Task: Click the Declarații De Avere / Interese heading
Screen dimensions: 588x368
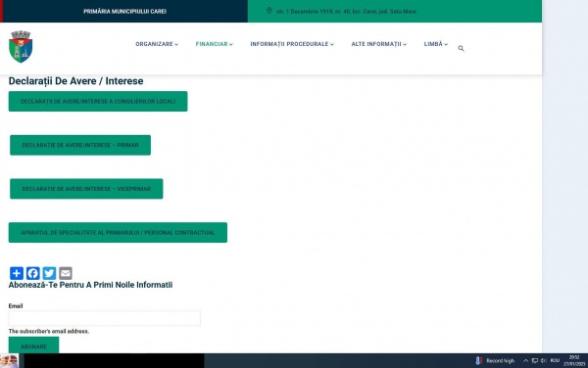Action: (x=75, y=81)
